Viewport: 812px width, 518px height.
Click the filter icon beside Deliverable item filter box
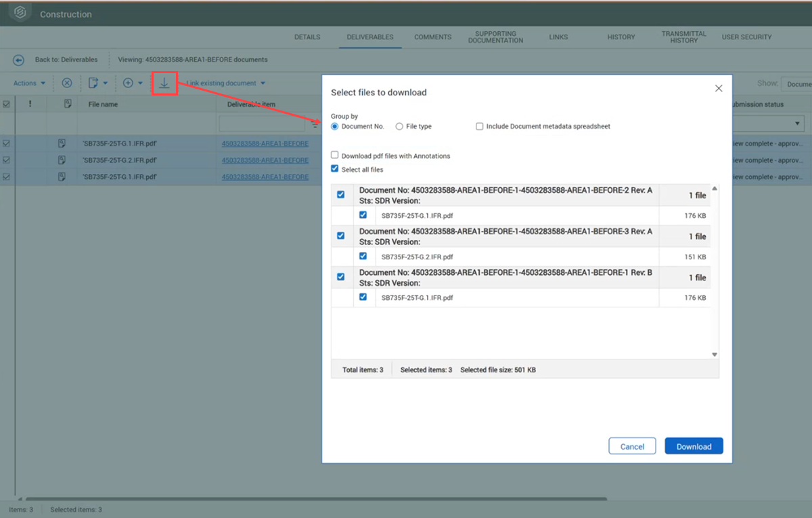tap(315, 124)
